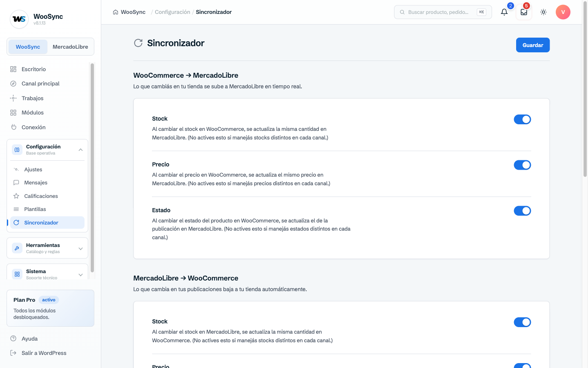Viewport: 588px width, 368px height.
Task: Disable WooCommerce to MercadoLibre Stock sync toggle
Action: pos(522,119)
